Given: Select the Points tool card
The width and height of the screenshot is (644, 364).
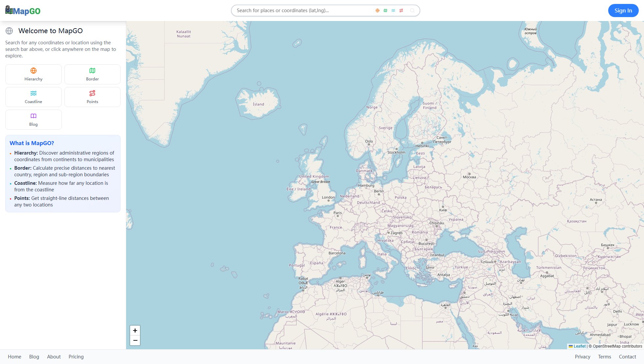Looking at the screenshot, I should (x=92, y=97).
